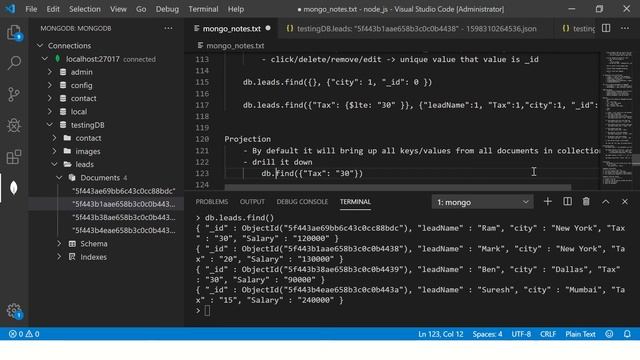640x360 pixels.
Task: Click the admin database icon
Action: pyautogui.click(x=63, y=72)
